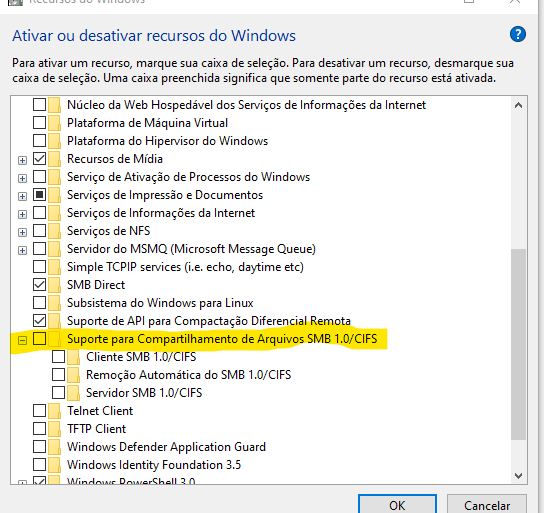Select the folder icon beside Servidor SMB 1.0/CIFS
The width and height of the screenshot is (544, 513).
tap(74, 393)
